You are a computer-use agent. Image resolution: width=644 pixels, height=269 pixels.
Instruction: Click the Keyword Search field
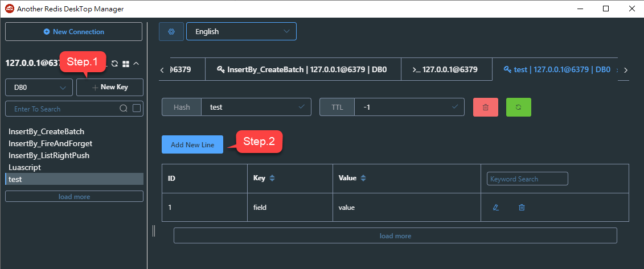[x=527, y=179]
